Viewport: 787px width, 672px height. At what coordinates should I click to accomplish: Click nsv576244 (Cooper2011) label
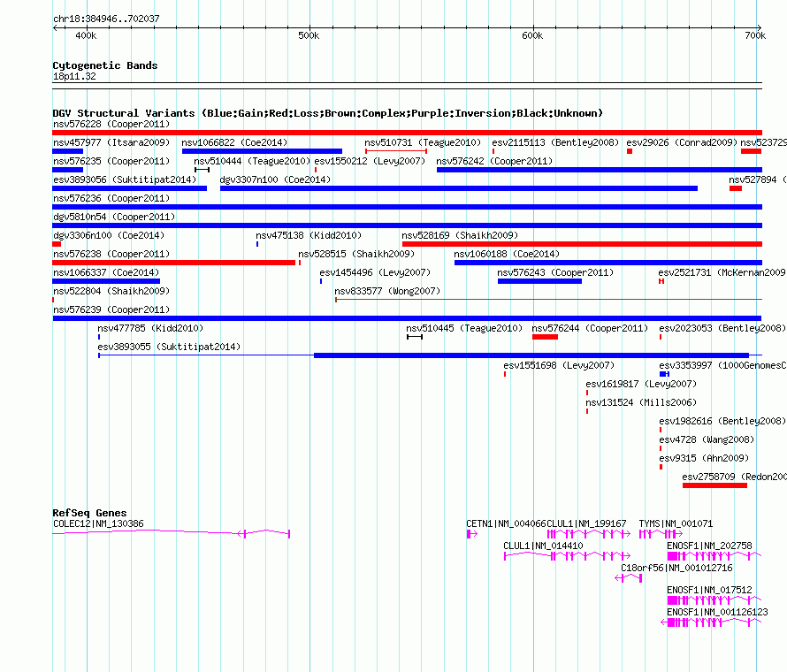(x=590, y=328)
